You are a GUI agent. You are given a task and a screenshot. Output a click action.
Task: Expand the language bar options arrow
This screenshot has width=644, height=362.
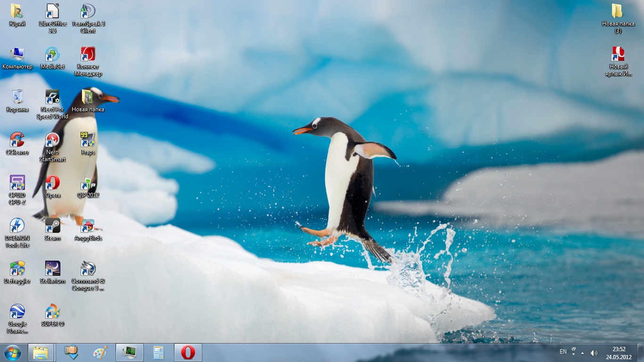click(x=573, y=354)
